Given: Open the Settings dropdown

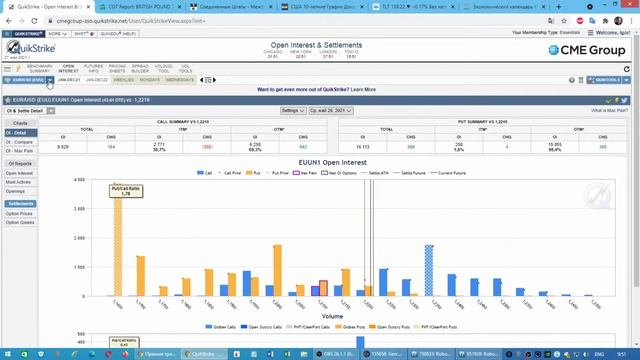Looking at the screenshot, I should coord(293,111).
